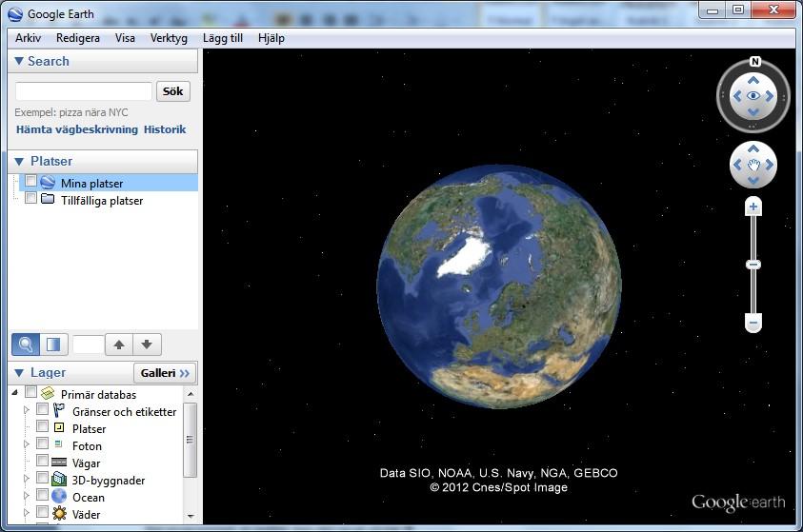Open the Redigera menu
The width and height of the screenshot is (803, 532).
pyautogui.click(x=78, y=38)
